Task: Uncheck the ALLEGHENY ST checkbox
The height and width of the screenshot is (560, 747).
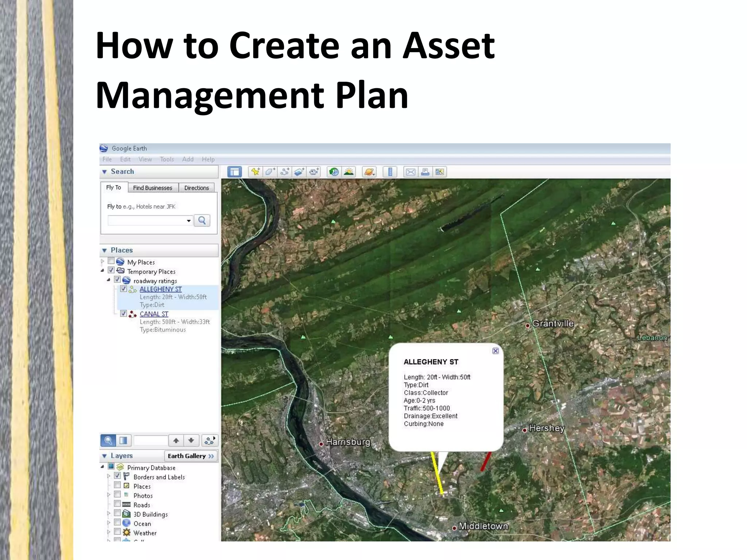Action: 124,289
